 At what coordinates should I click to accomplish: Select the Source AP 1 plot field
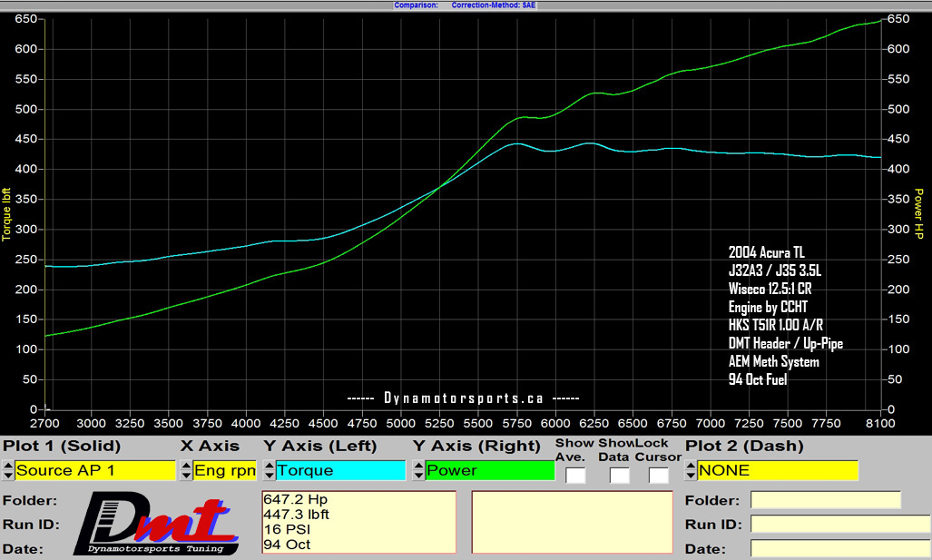[x=95, y=470]
